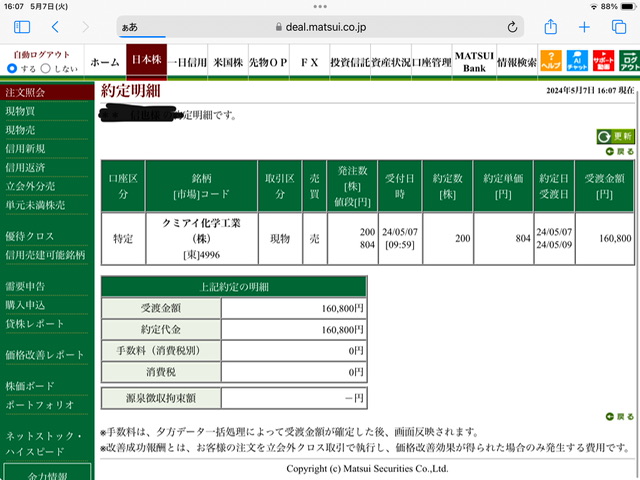
Task: Click the green 更新 refresh button
Action: (x=616, y=136)
